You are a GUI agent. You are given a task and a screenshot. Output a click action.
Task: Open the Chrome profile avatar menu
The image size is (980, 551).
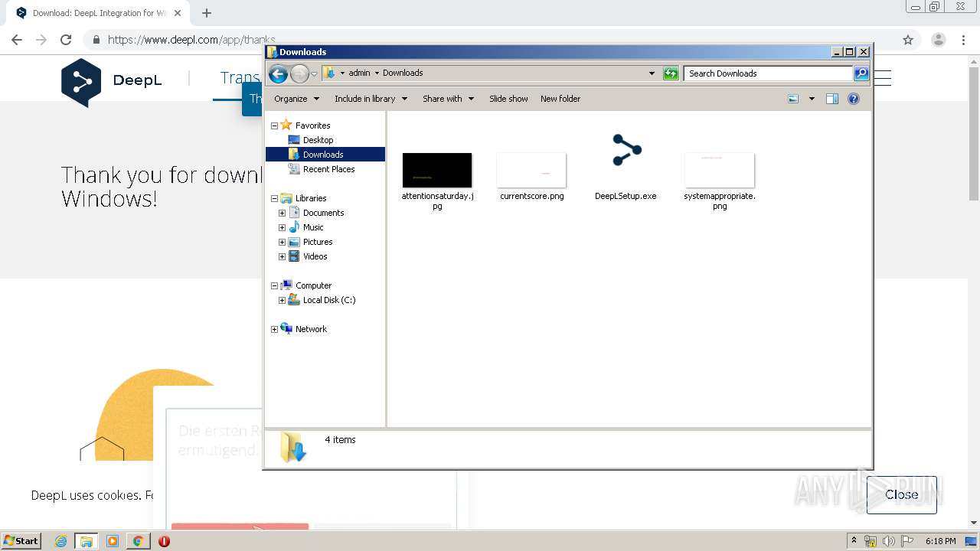coord(938,40)
